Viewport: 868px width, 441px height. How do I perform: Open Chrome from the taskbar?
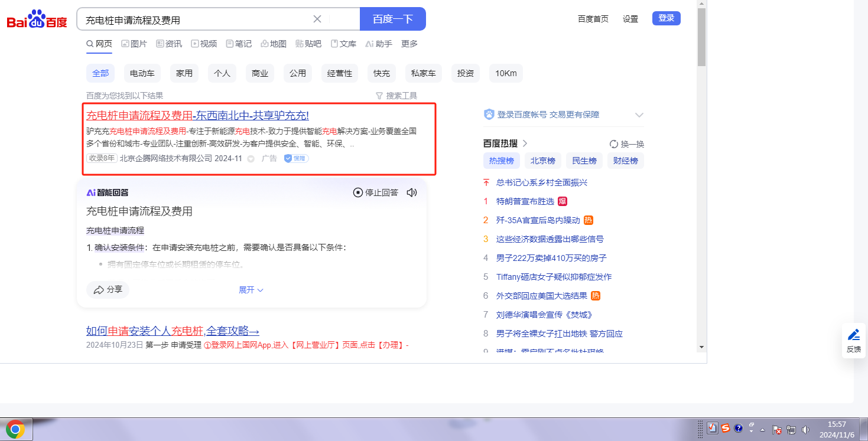16,429
